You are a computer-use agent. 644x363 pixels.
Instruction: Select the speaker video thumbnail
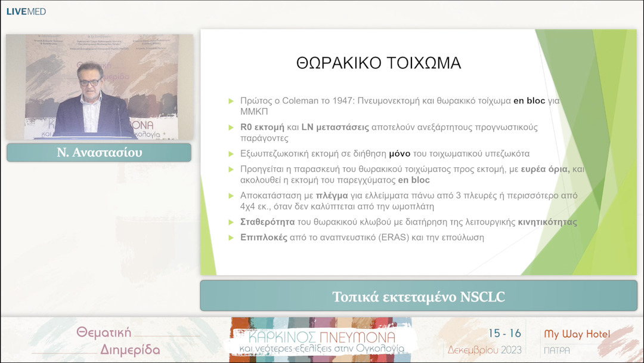[x=100, y=87]
